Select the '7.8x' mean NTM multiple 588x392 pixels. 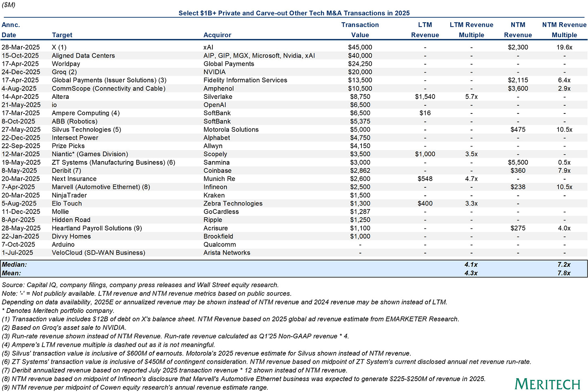tap(564, 273)
